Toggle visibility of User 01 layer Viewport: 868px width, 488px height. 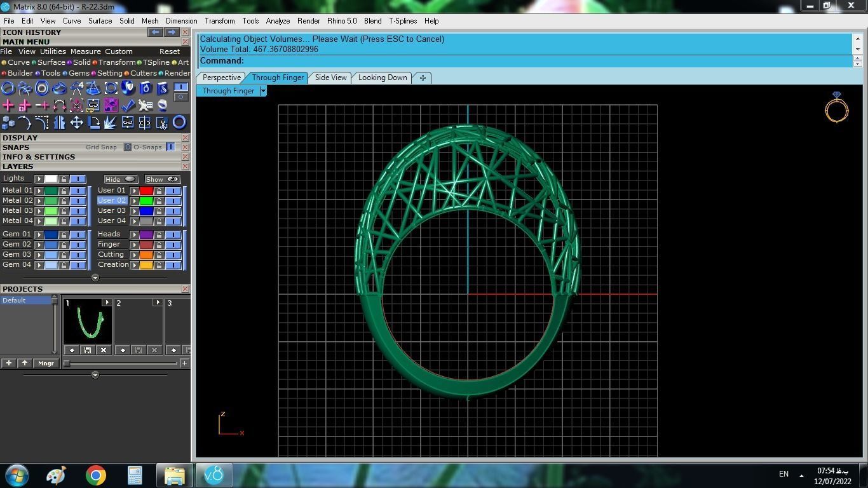tap(173, 190)
